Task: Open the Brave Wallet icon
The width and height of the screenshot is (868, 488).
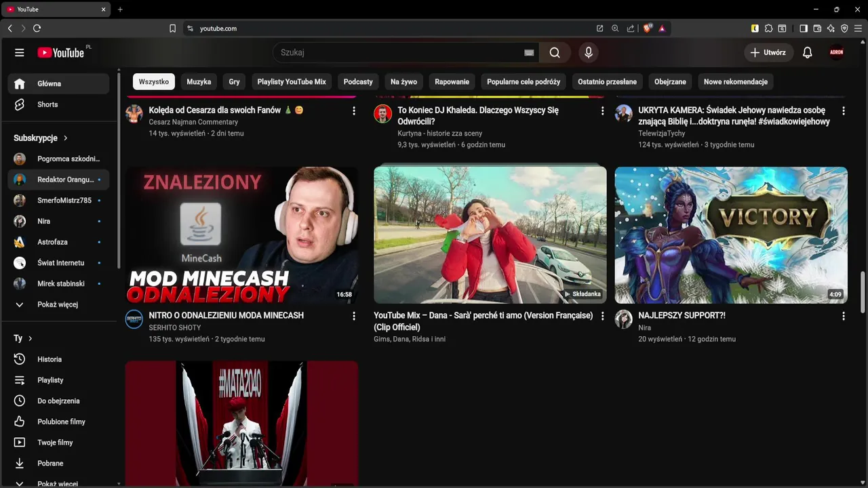Action: click(817, 28)
